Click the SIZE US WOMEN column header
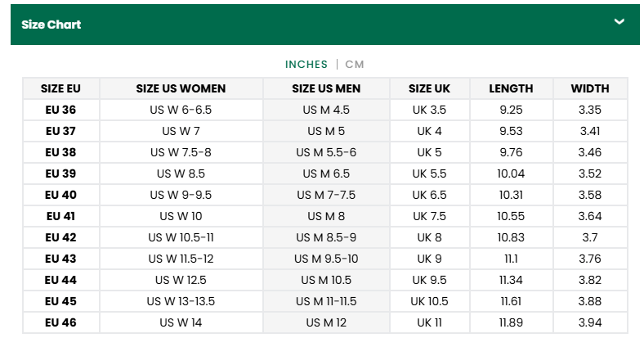The height and width of the screenshot is (356, 644). pos(181,88)
